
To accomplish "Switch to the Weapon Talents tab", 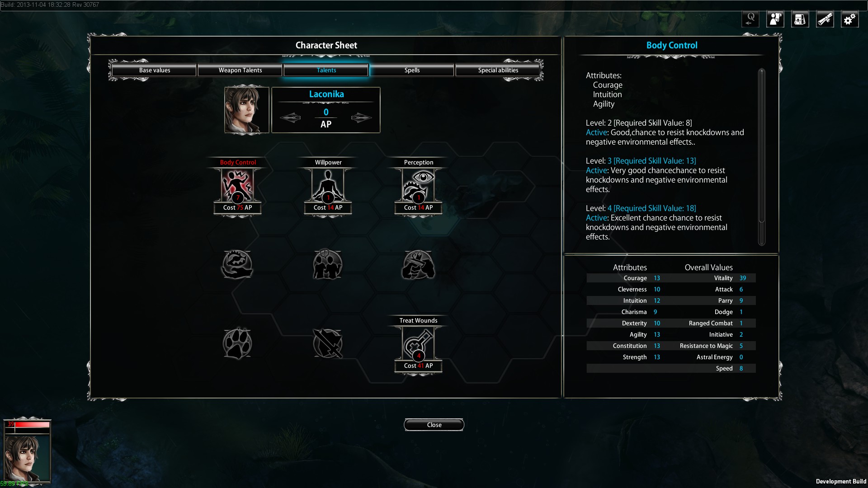I will click(240, 70).
